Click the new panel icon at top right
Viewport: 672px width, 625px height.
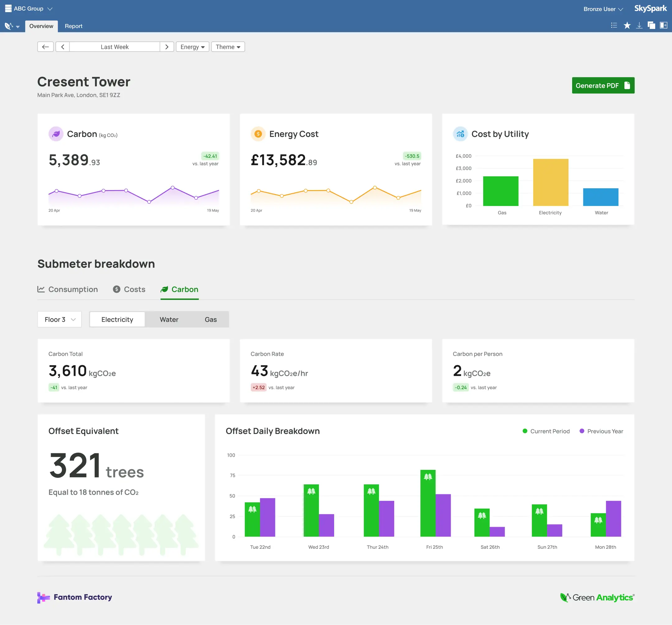(664, 25)
